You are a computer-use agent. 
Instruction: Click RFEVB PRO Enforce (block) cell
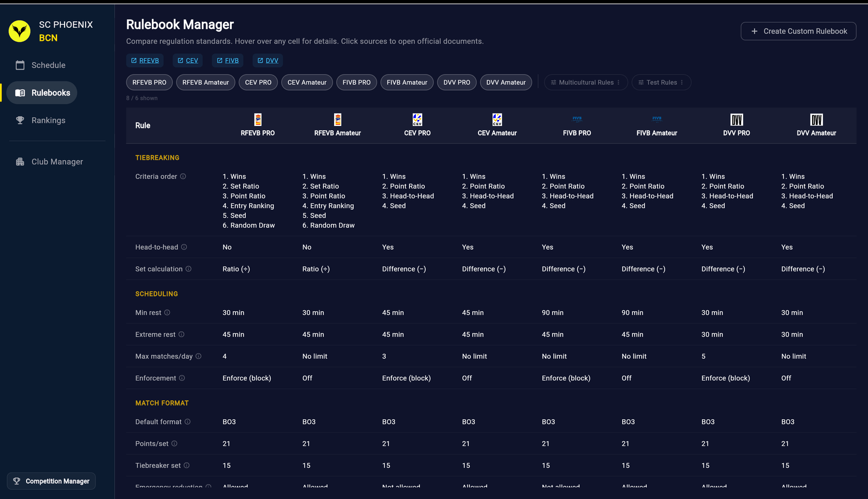[247, 378]
